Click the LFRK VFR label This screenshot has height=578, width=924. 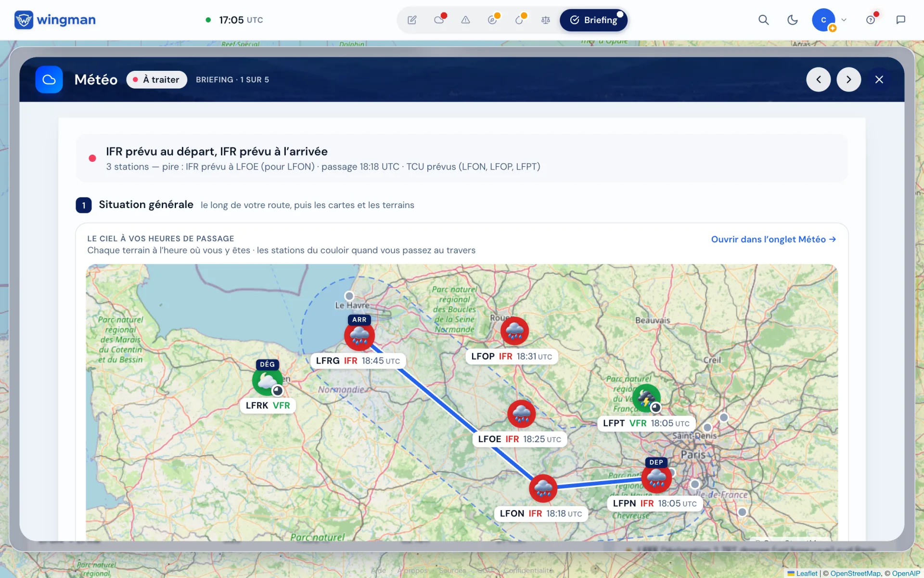click(x=268, y=406)
